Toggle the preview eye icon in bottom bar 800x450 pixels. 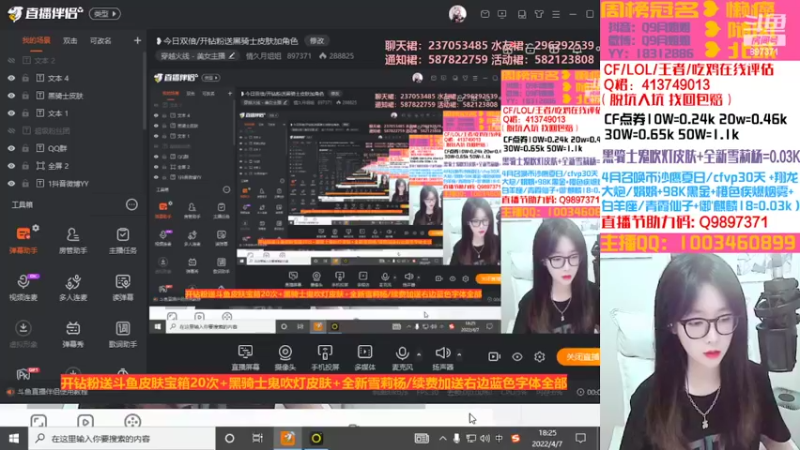(517, 357)
